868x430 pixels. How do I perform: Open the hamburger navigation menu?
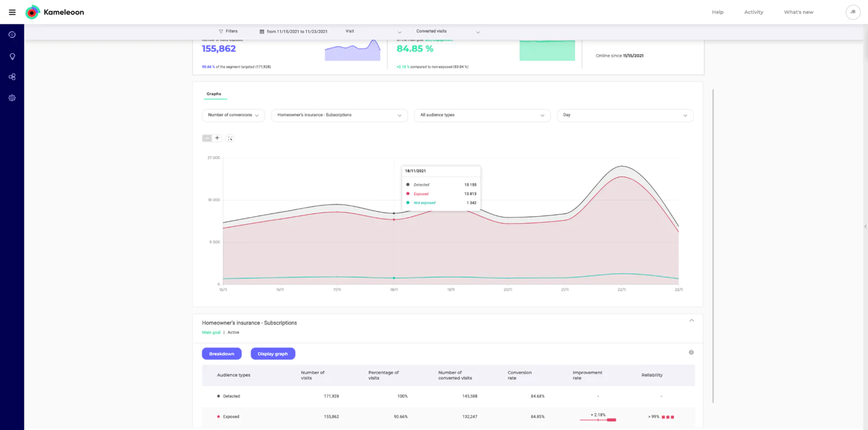coord(12,12)
